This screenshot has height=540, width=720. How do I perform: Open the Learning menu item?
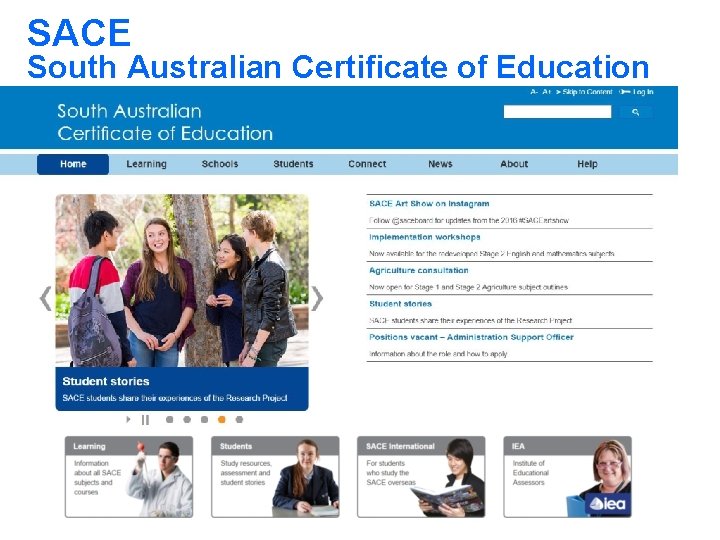coord(146,164)
